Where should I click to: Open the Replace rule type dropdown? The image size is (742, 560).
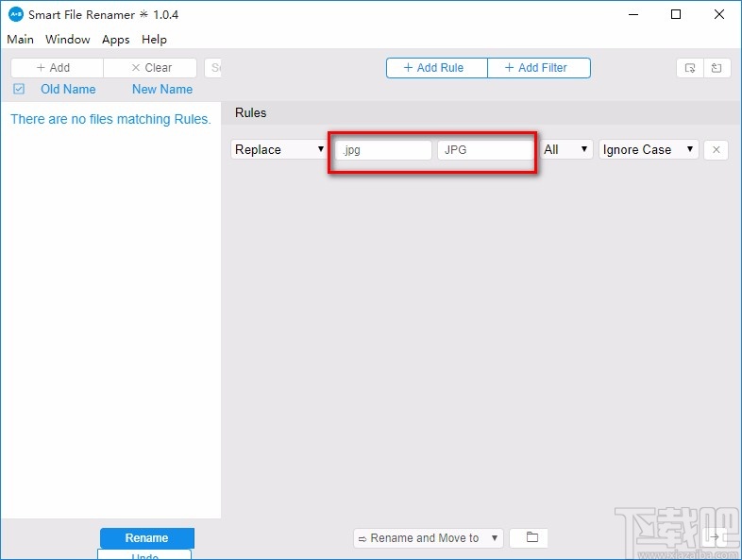279,149
